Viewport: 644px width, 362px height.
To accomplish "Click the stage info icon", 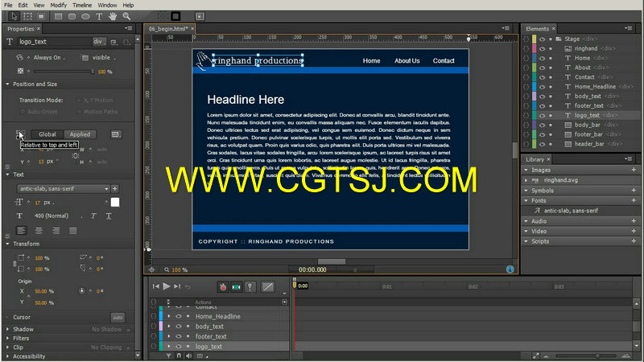I will coord(510,269).
